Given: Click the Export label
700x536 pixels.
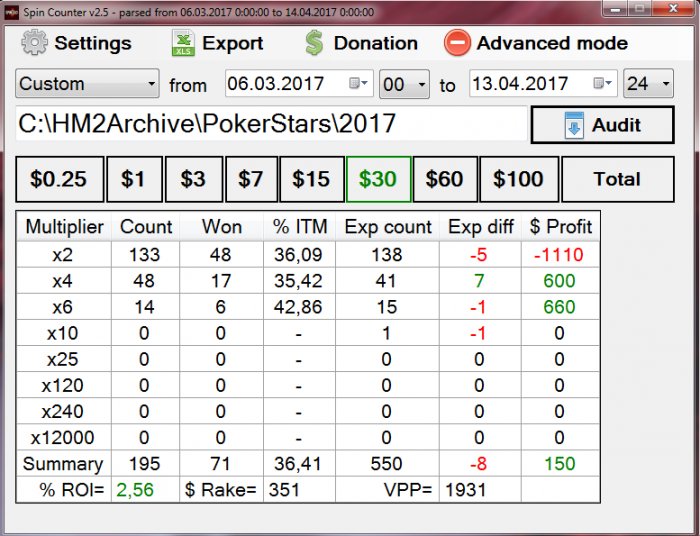Looking at the screenshot, I should pos(233,43).
